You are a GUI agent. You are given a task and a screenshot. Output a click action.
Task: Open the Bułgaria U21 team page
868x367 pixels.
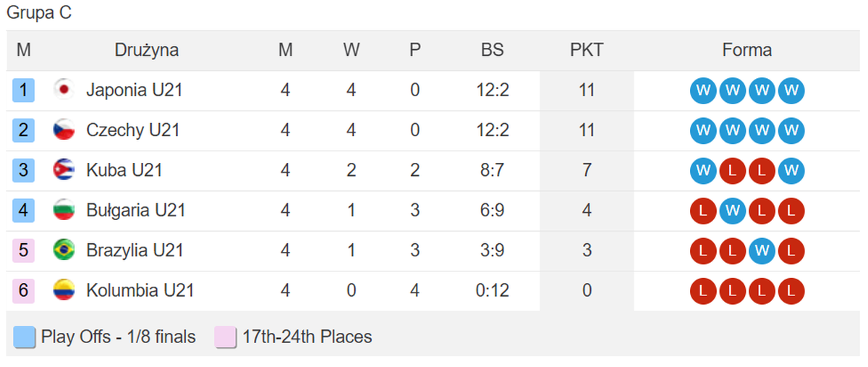click(135, 211)
